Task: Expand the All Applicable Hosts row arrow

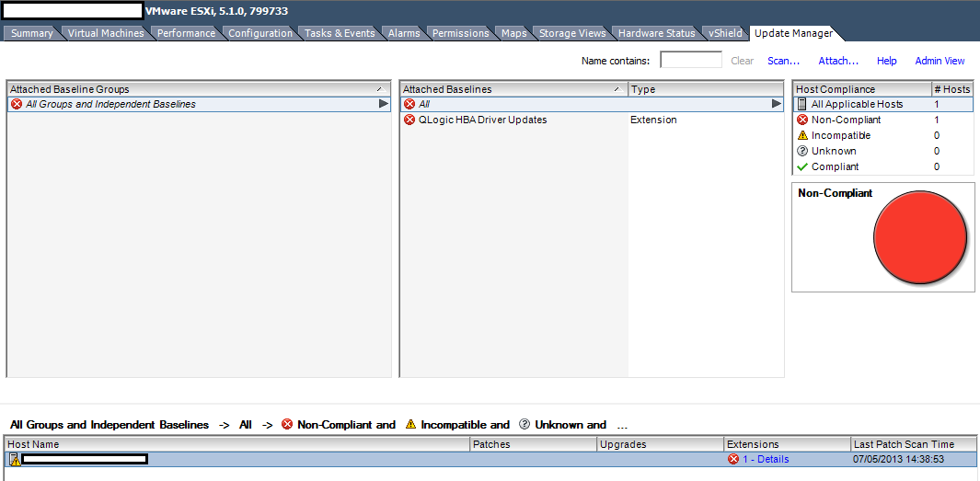Action: 966,104
